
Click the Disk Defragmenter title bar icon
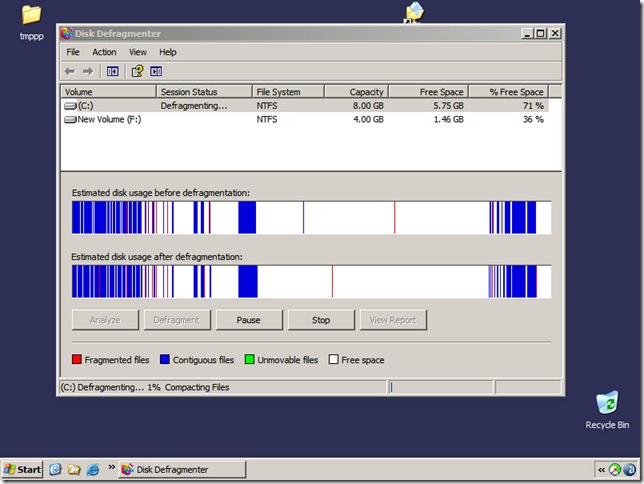[x=67, y=33]
